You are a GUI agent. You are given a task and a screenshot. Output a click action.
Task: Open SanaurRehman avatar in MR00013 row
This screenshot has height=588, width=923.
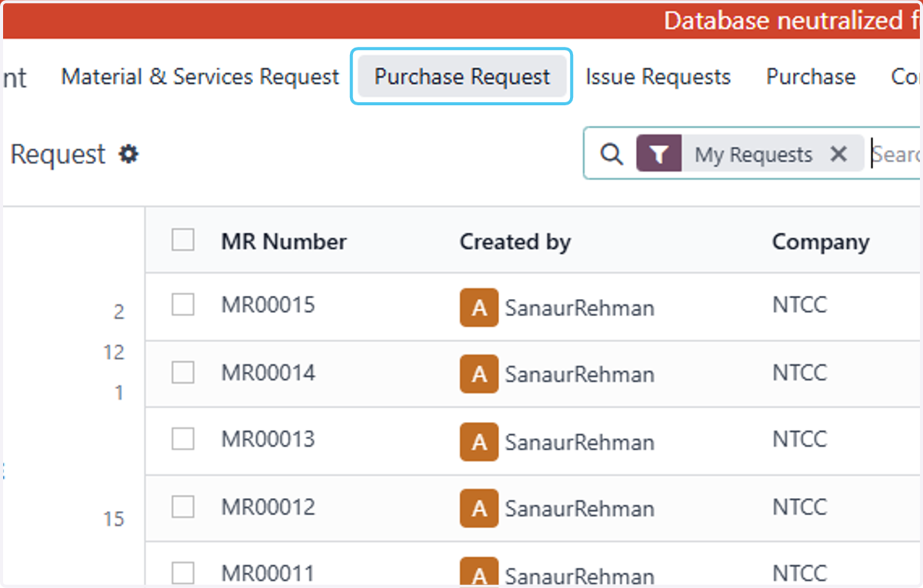pyautogui.click(x=479, y=442)
